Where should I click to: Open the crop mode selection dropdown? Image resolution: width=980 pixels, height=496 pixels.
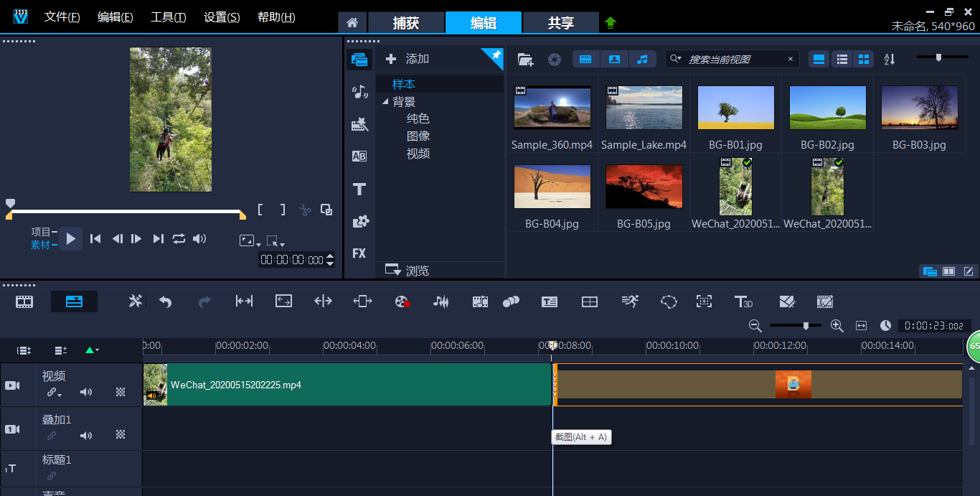[275, 241]
